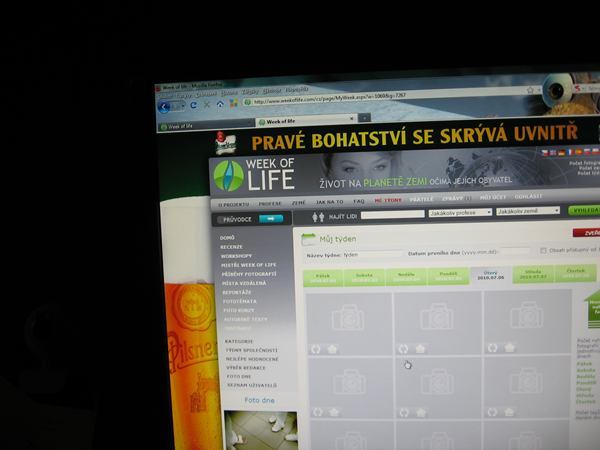Click the Najít lidi search field

point(393,214)
